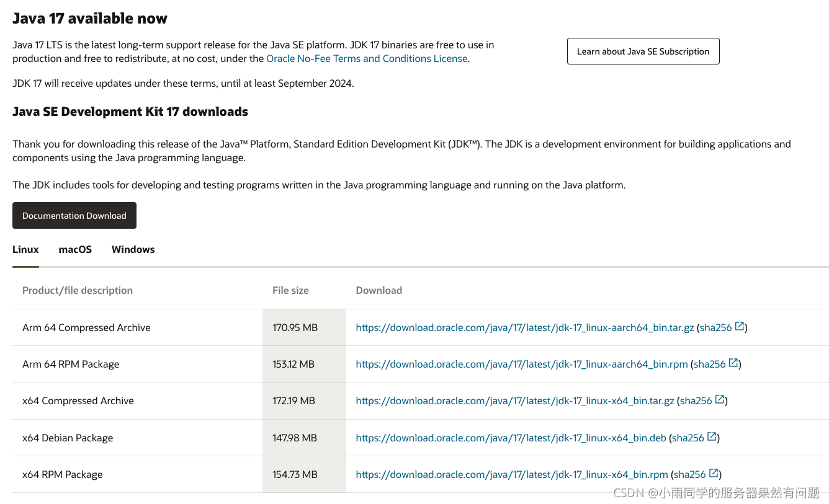Select the x64 RPM Package cell
Viewport: 829px width, 504px height.
pyautogui.click(x=137, y=474)
